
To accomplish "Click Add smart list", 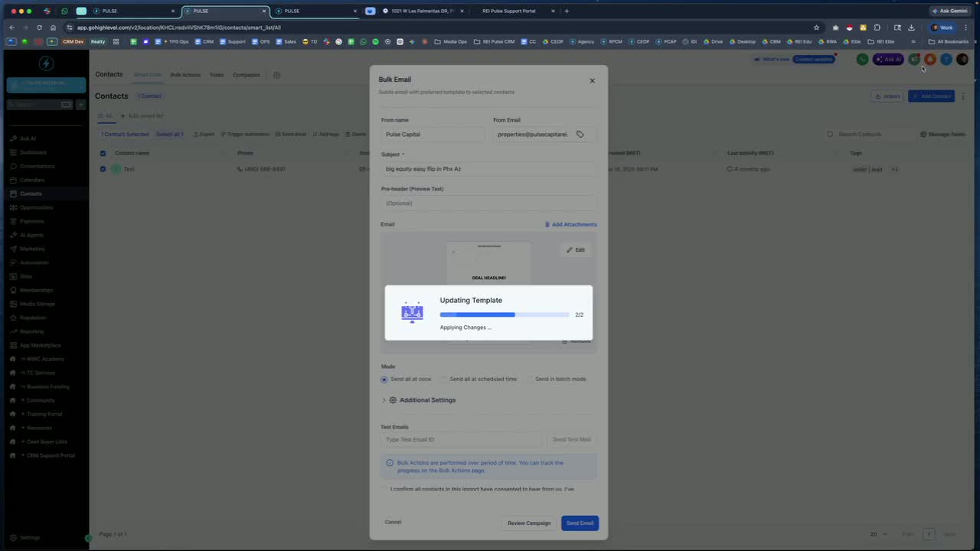I will [142, 116].
